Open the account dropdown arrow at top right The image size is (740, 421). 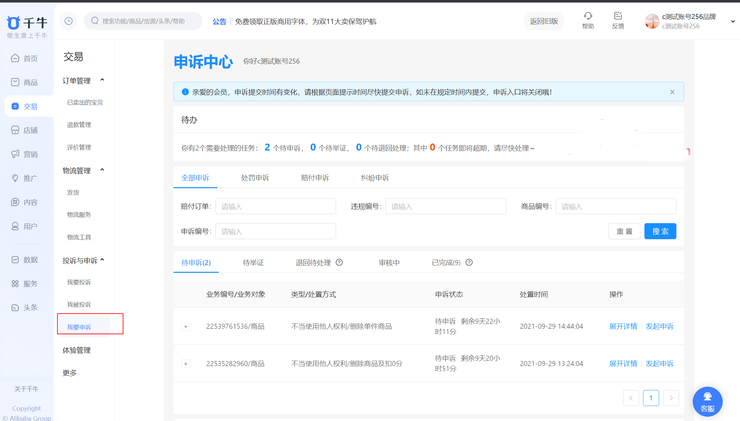733,21
